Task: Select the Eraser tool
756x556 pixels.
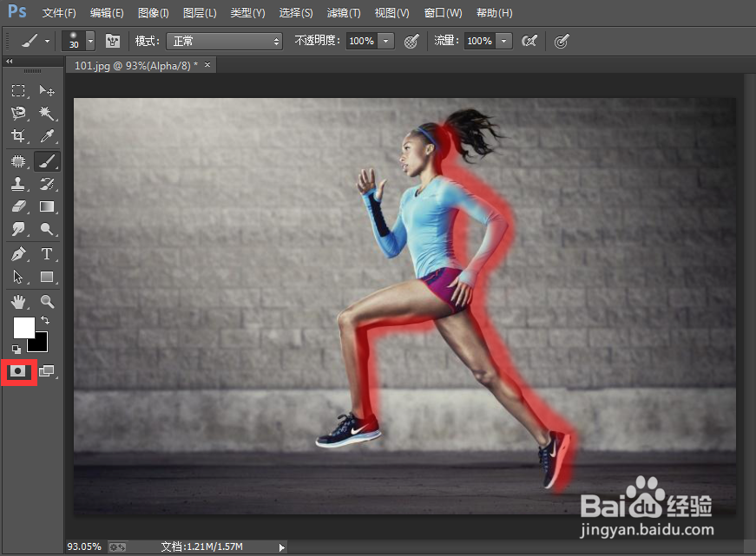Action: click(x=18, y=206)
